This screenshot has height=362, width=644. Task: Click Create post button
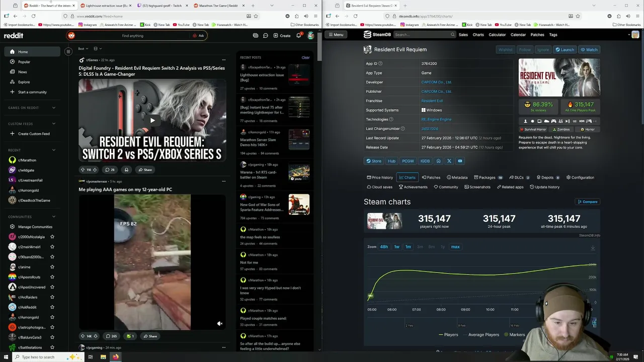(x=282, y=36)
